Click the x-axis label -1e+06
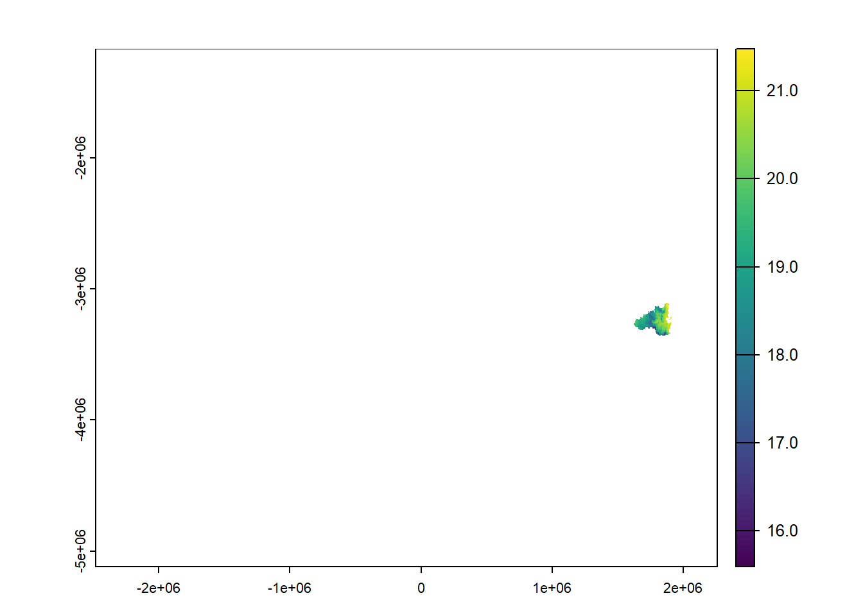863x616 pixels. [x=290, y=588]
